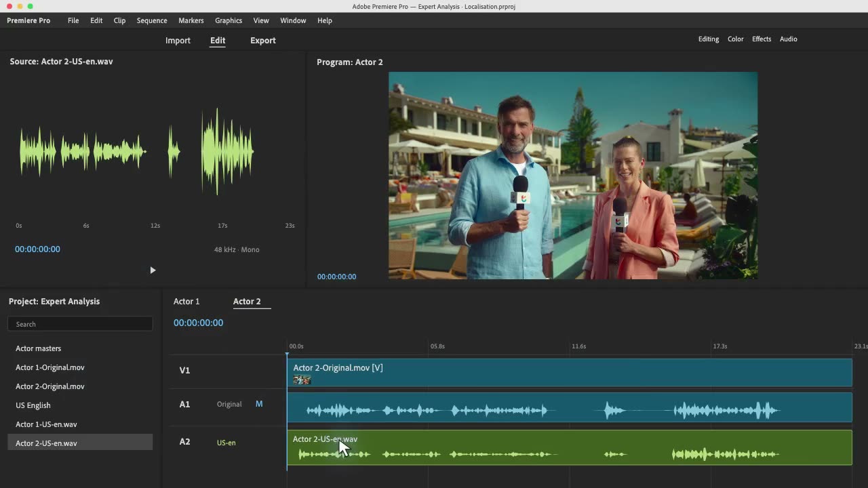Click the 11.6s mark on timeline ruler

(x=578, y=346)
